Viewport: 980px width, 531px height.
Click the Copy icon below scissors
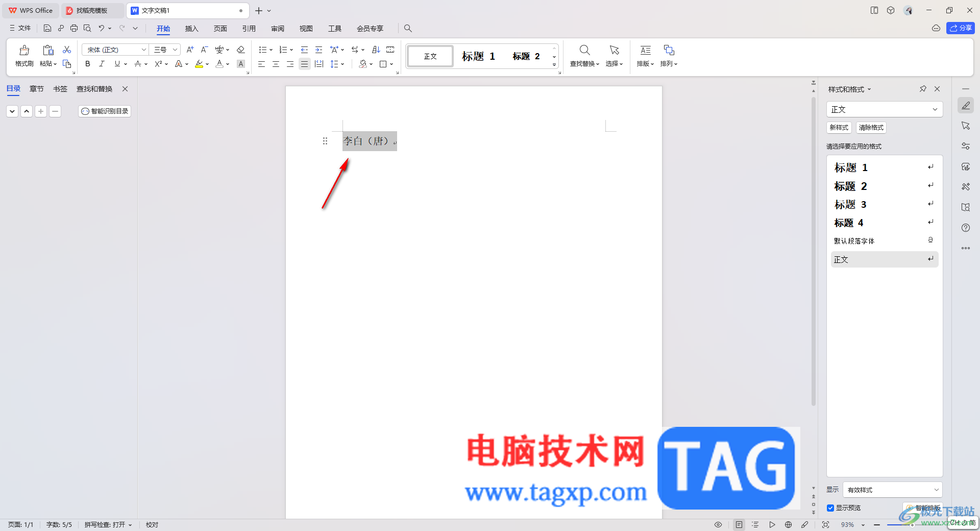67,64
